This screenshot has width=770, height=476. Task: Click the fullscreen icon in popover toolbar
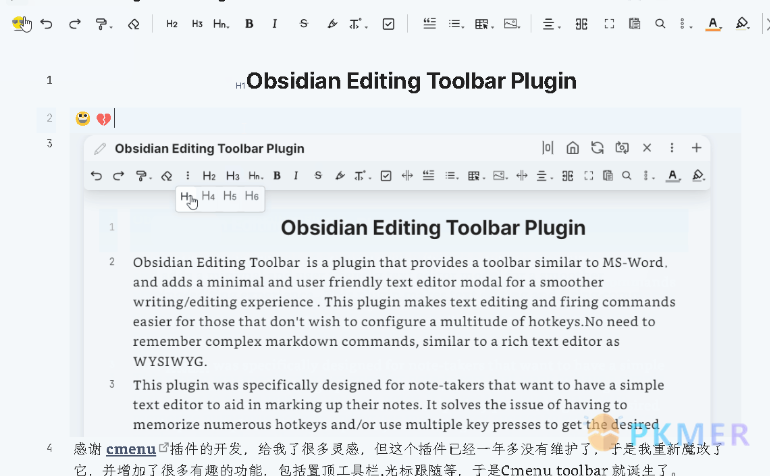[589, 176]
